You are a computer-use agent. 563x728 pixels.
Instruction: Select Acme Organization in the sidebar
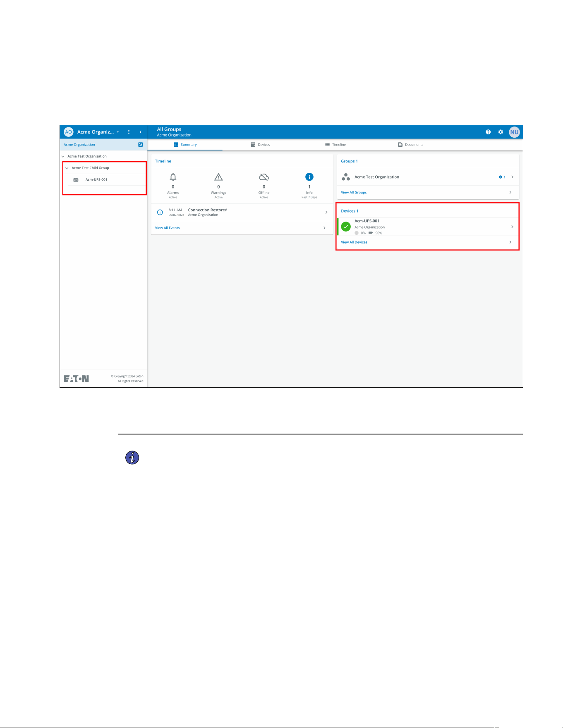(x=79, y=145)
